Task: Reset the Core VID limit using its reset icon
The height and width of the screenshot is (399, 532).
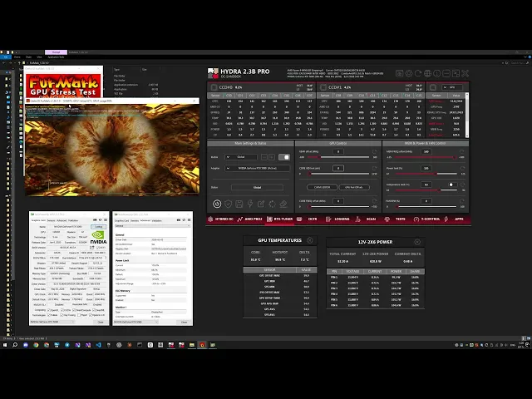Action: 374,168
